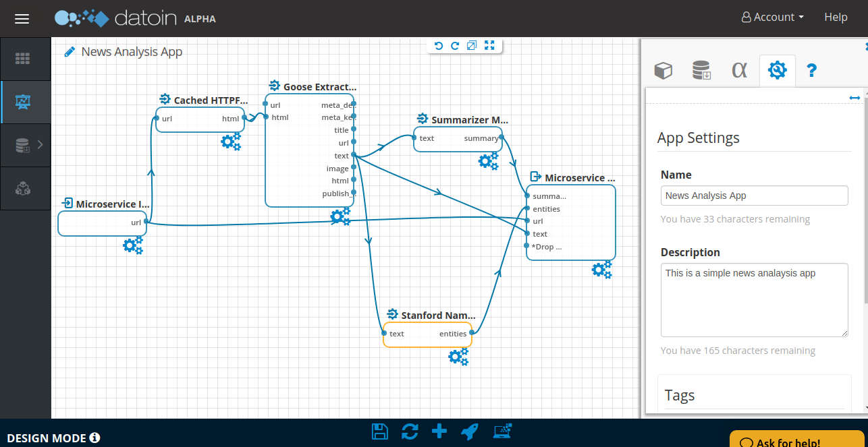Toggle fullscreen canvas view
This screenshot has height=447, width=868.
click(x=490, y=45)
